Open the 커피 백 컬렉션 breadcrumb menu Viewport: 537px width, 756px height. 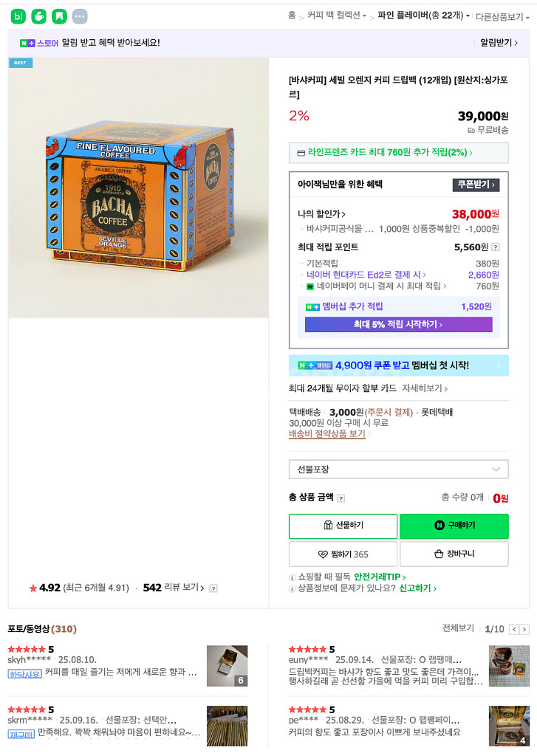tap(337, 16)
